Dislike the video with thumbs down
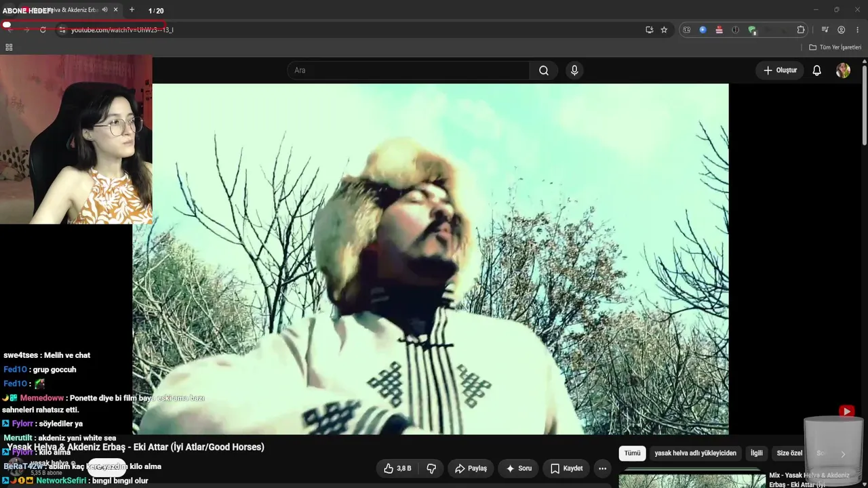868x488 pixels. (431, 468)
